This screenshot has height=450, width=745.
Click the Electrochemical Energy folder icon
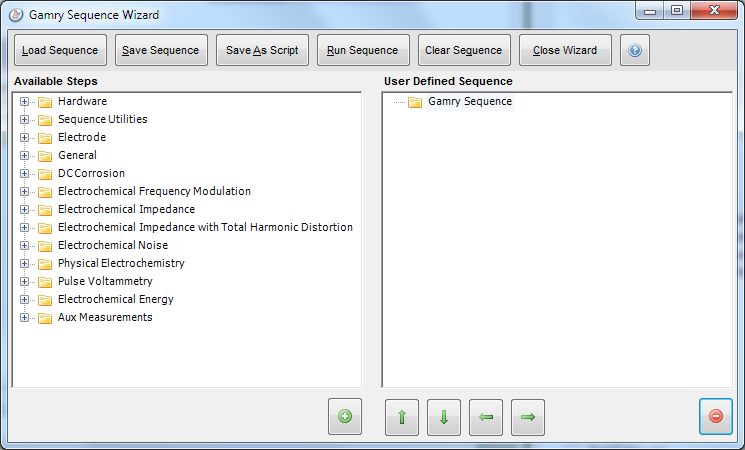(45, 300)
